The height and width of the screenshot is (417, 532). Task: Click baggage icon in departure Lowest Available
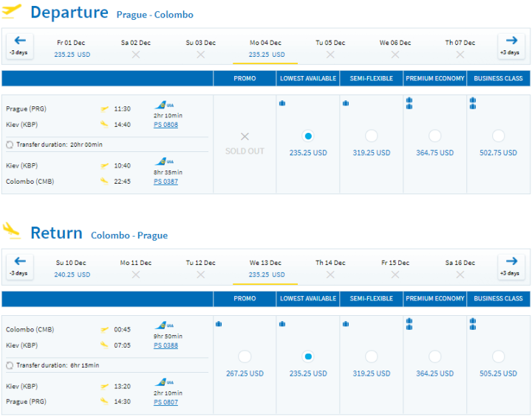(x=282, y=103)
